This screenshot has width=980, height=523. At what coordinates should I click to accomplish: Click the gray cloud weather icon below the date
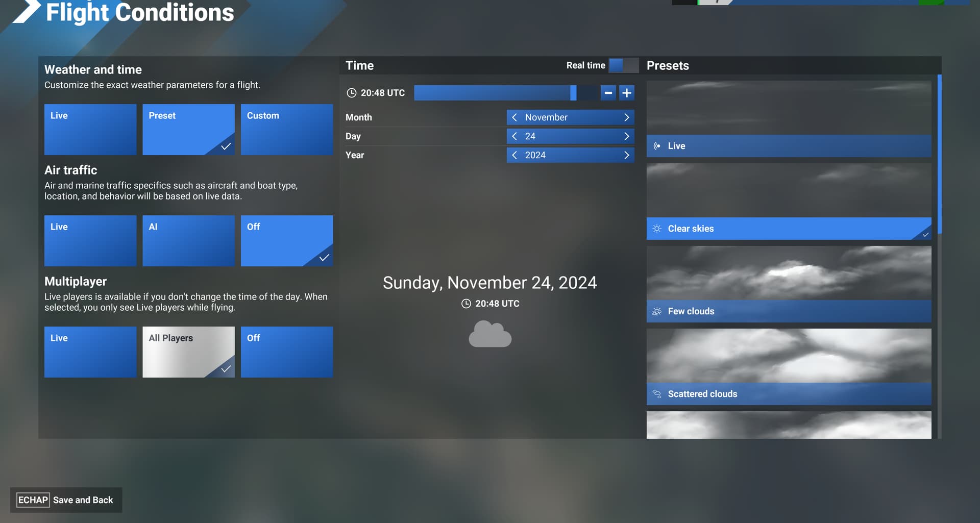[x=489, y=334]
